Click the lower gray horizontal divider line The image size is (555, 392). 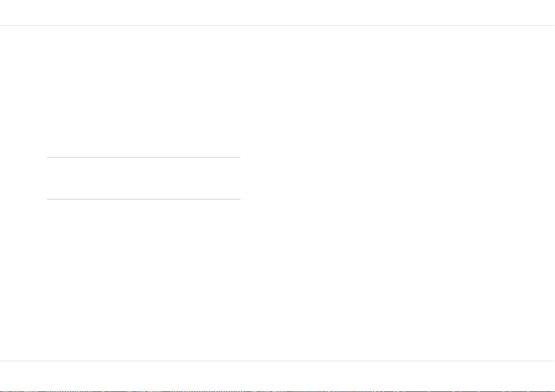[x=144, y=199]
